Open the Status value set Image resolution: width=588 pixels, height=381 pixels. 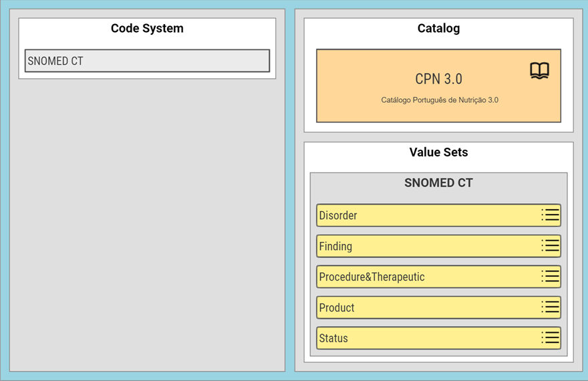pyautogui.click(x=438, y=338)
